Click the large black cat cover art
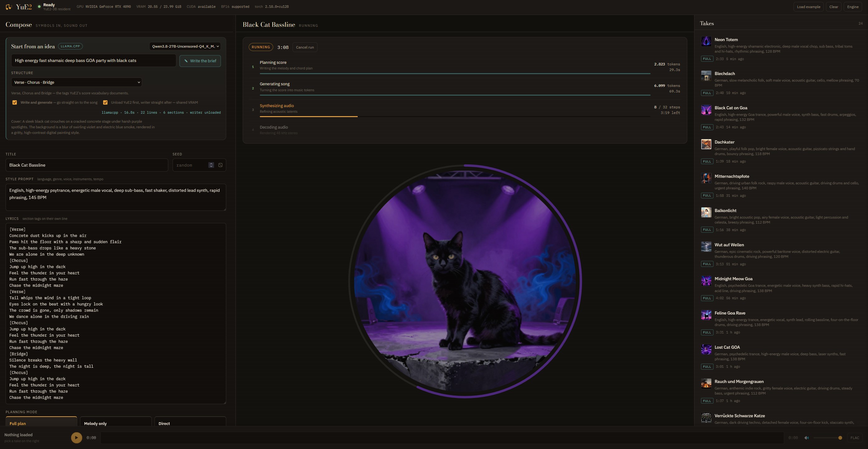 (x=465, y=281)
